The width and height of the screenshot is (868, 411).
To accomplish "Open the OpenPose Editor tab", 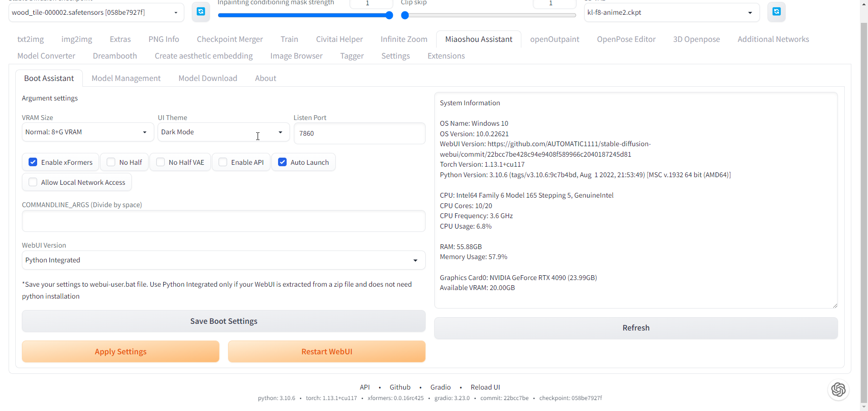I will (x=626, y=39).
